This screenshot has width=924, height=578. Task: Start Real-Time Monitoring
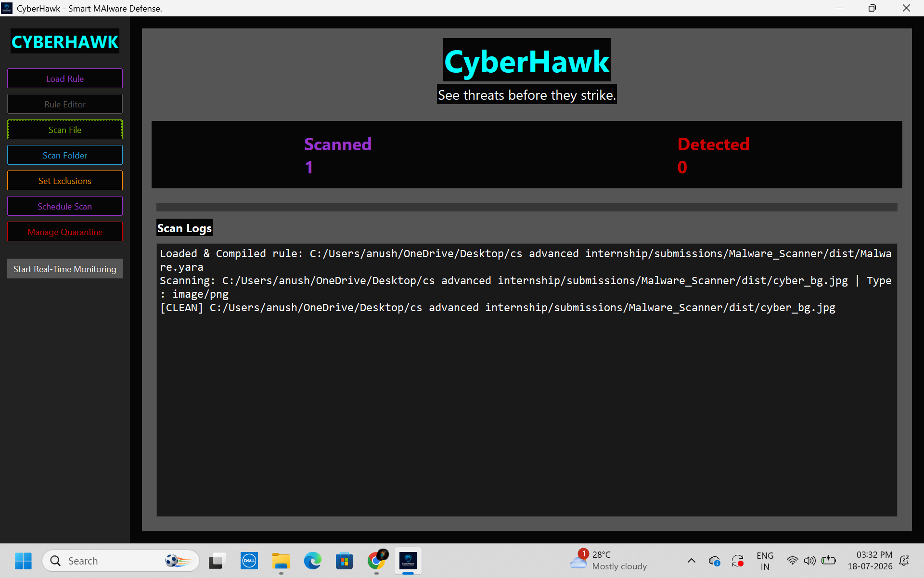65,269
